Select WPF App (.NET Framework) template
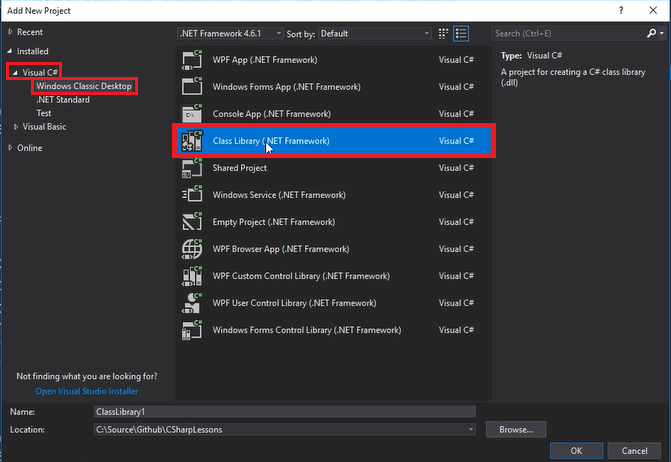The width and height of the screenshot is (671, 462). tap(334, 59)
